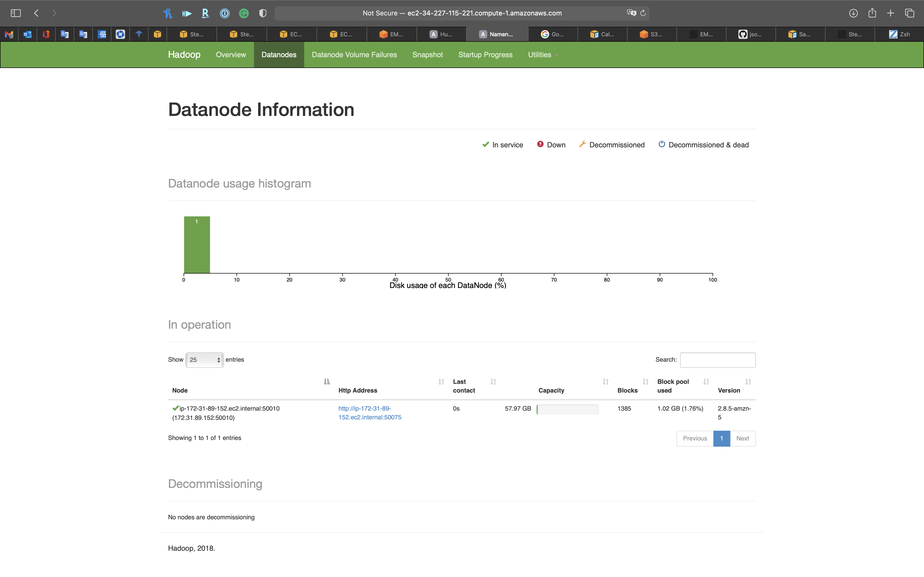
Task: Click the page reload icon in address bar
Action: [x=643, y=13]
